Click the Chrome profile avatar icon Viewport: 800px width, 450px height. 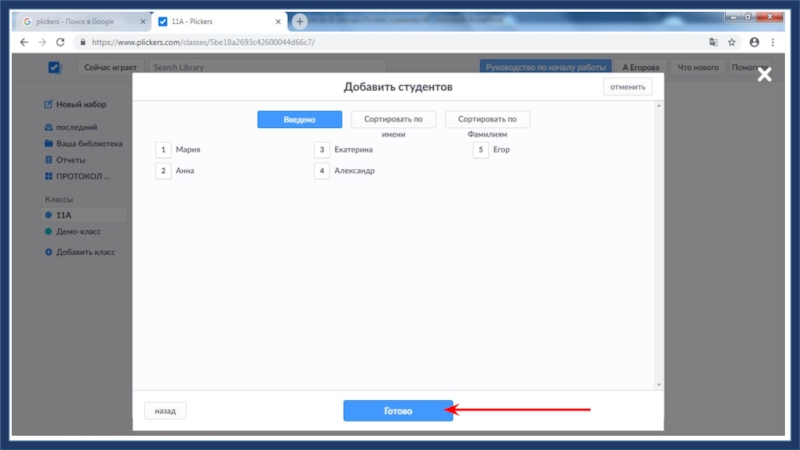coord(754,42)
